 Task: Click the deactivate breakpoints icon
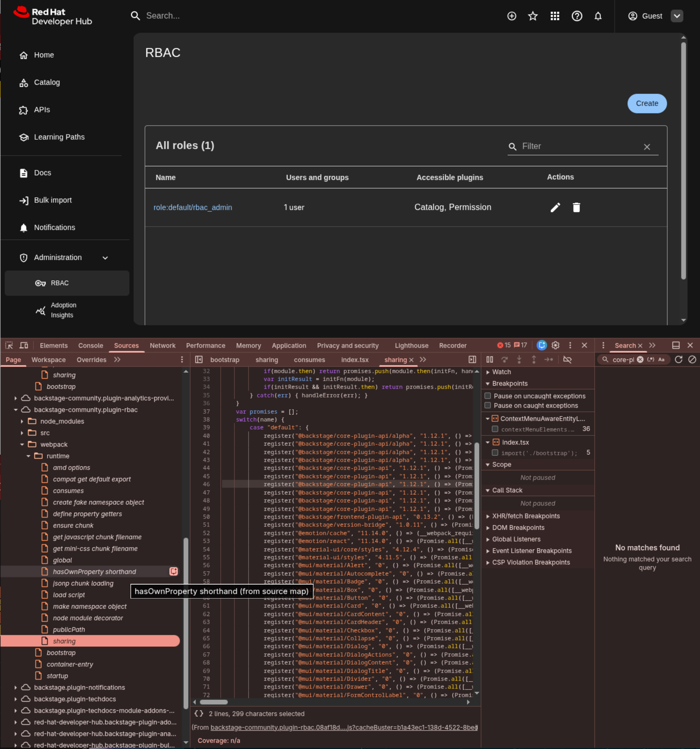tap(567, 359)
